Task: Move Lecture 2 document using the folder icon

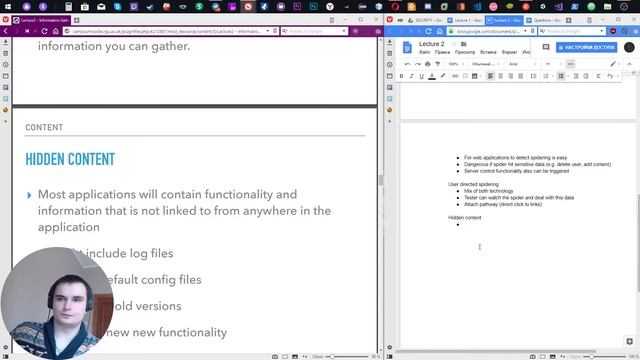Action: click(x=464, y=44)
